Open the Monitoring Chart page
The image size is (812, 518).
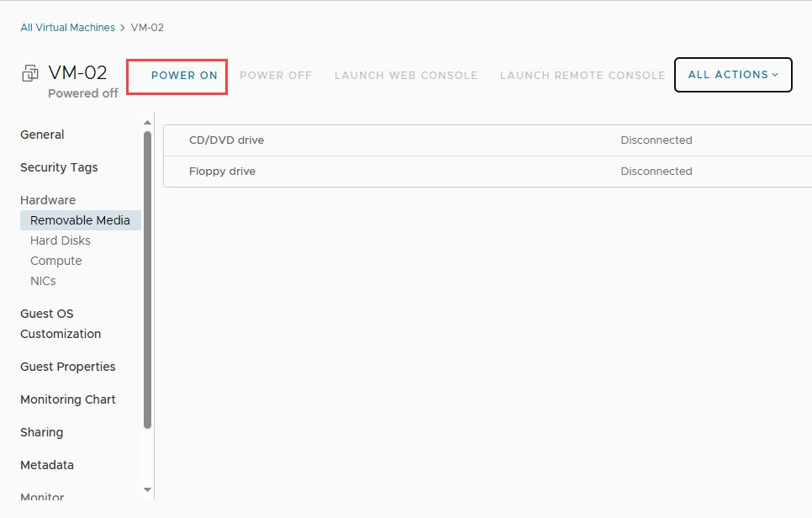pos(68,399)
